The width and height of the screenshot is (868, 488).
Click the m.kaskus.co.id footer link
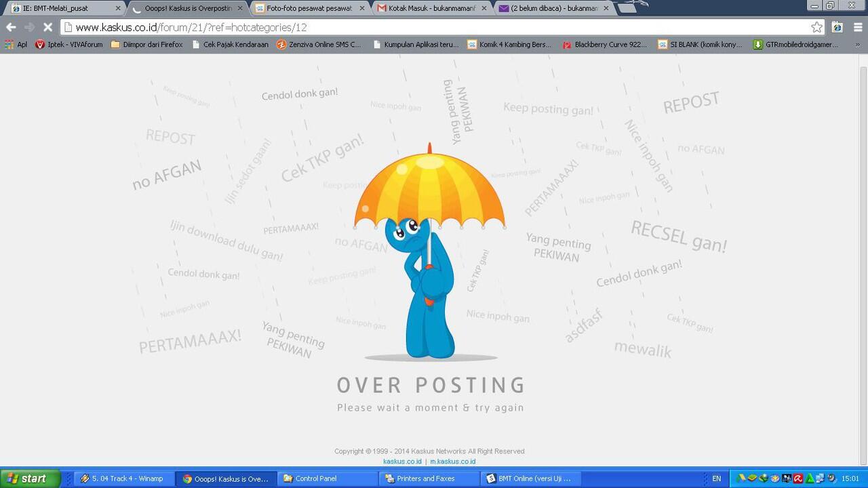(452, 462)
